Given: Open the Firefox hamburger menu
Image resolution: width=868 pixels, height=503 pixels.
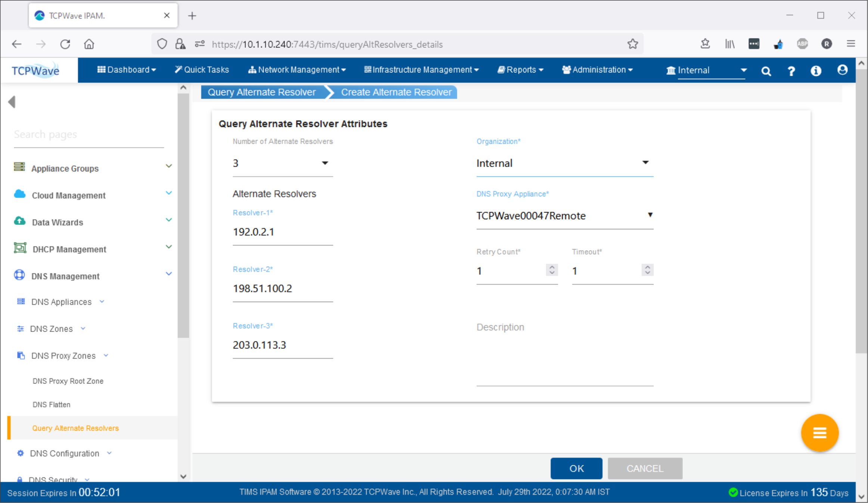Looking at the screenshot, I should click(851, 44).
